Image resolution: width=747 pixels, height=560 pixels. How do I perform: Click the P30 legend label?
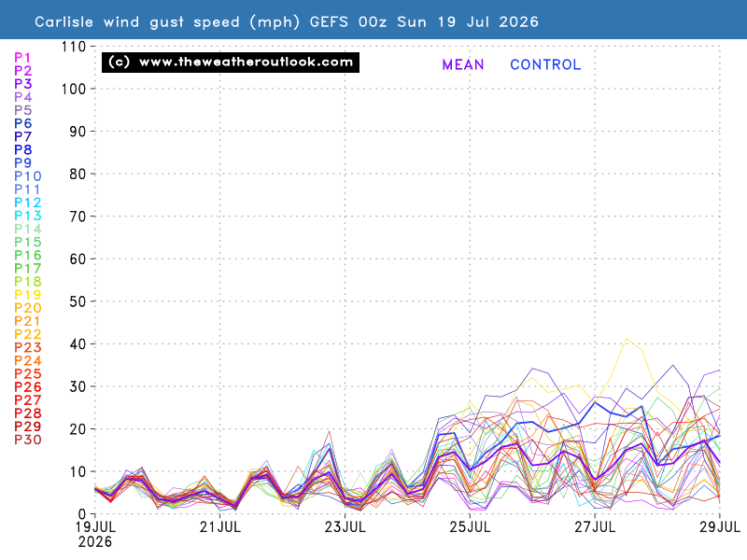point(28,440)
